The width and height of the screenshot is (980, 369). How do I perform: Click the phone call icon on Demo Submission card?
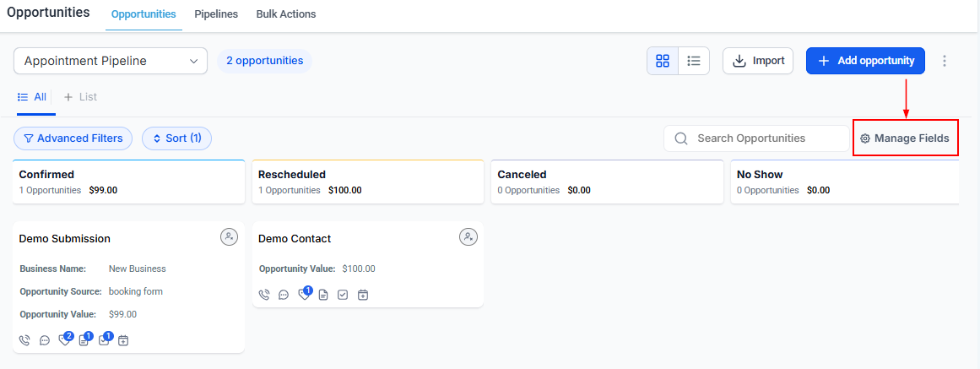(24, 340)
